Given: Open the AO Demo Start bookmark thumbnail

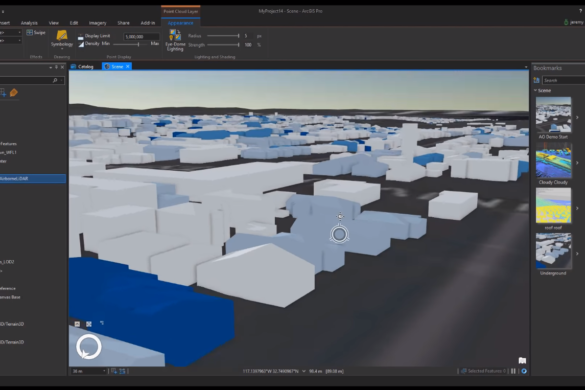Looking at the screenshot, I should (x=553, y=115).
